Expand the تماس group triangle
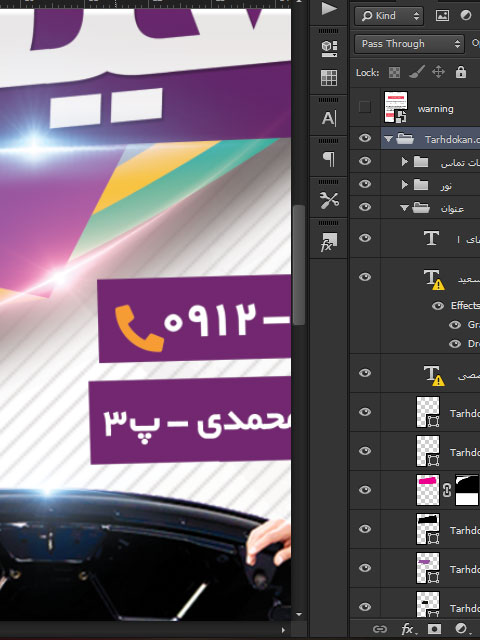This screenshot has height=640, width=480. (x=404, y=162)
